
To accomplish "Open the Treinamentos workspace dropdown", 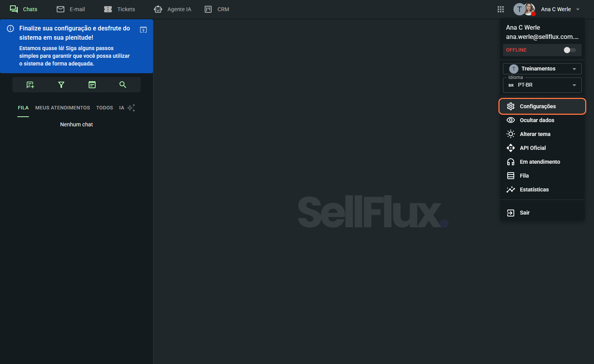I will 542,69.
